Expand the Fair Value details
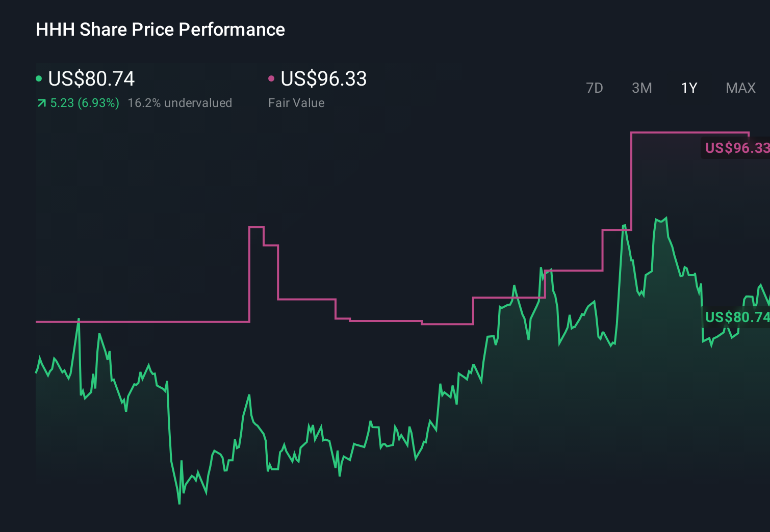The height and width of the screenshot is (532, 770). pyautogui.click(x=296, y=102)
